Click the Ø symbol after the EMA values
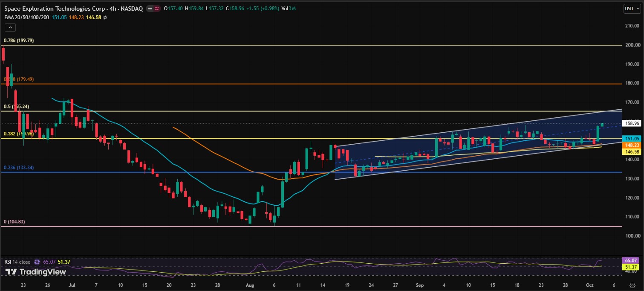 [x=105, y=17]
